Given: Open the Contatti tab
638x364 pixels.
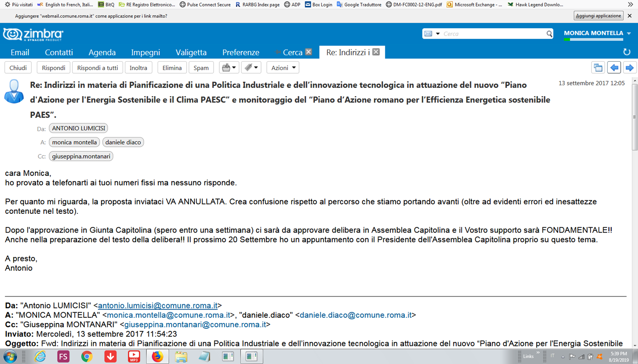Looking at the screenshot, I should (59, 52).
